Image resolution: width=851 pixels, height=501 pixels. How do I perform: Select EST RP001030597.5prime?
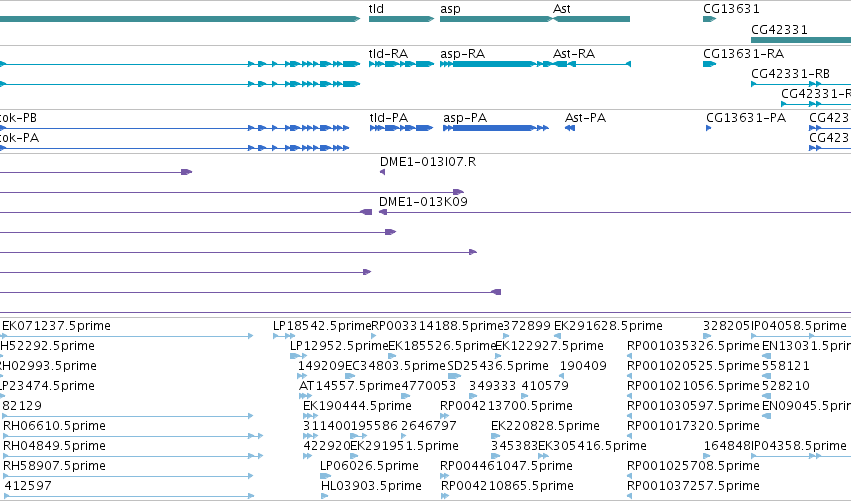pyautogui.click(x=693, y=406)
